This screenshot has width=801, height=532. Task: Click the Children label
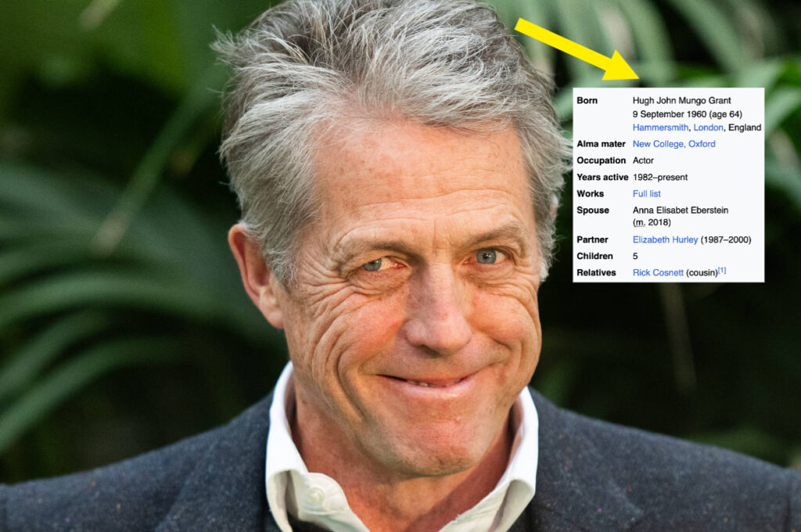pos(594,256)
